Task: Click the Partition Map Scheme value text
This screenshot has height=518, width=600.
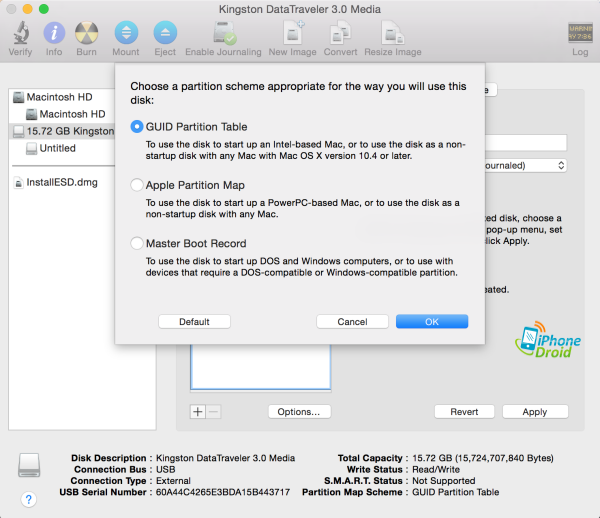Action: [x=455, y=492]
